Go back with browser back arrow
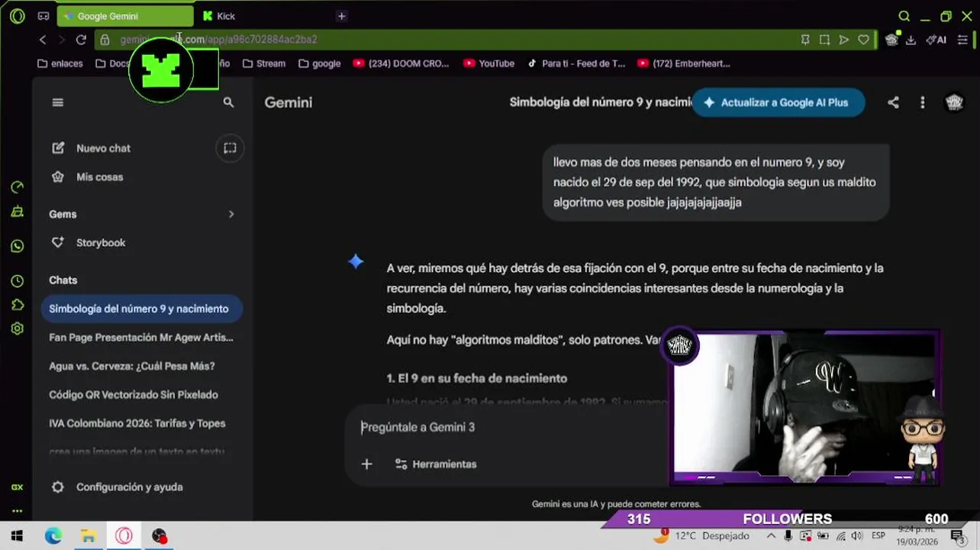The width and height of the screenshot is (980, 550). pos(44,40)
